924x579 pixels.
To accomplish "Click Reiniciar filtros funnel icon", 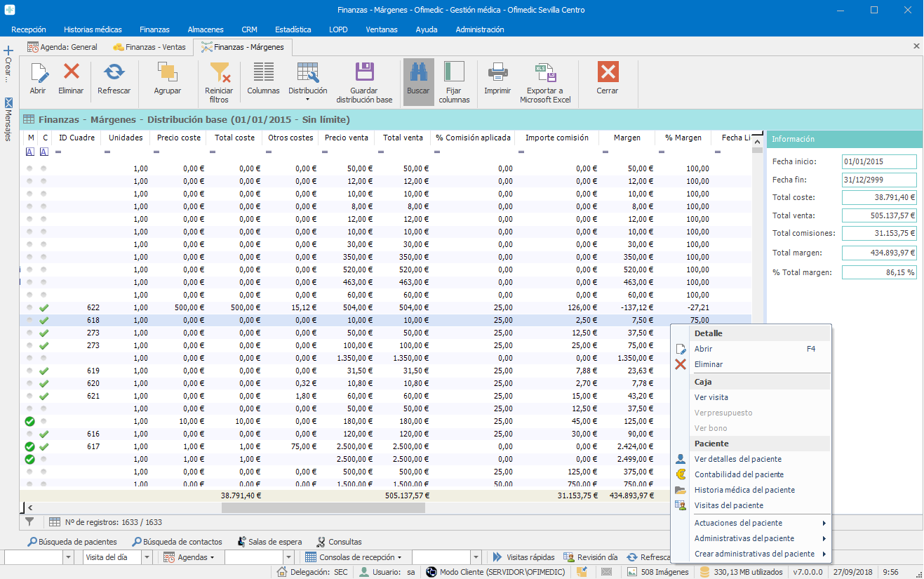I will coord(219,72).
